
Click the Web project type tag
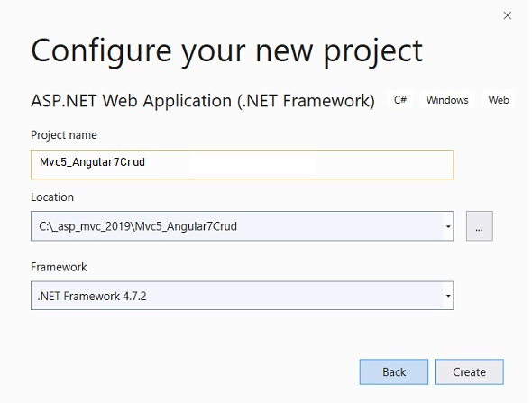coord(499,100)
